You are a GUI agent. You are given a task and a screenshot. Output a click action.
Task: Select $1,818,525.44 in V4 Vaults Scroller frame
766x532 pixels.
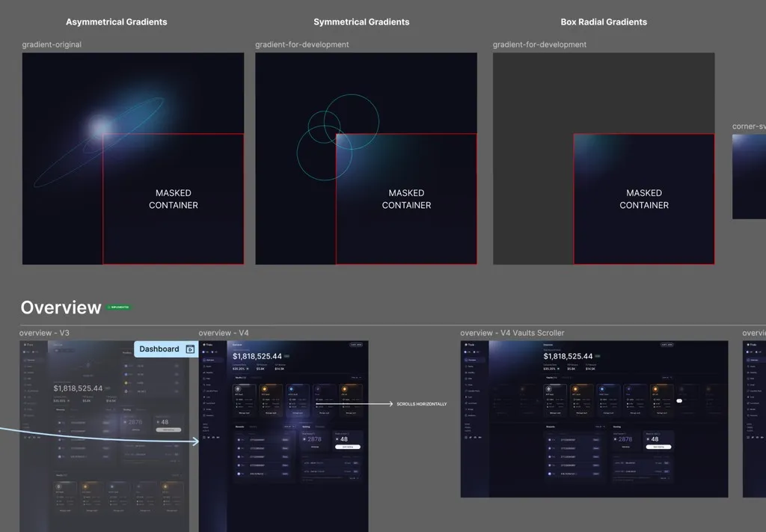click(x=568, y=356)
